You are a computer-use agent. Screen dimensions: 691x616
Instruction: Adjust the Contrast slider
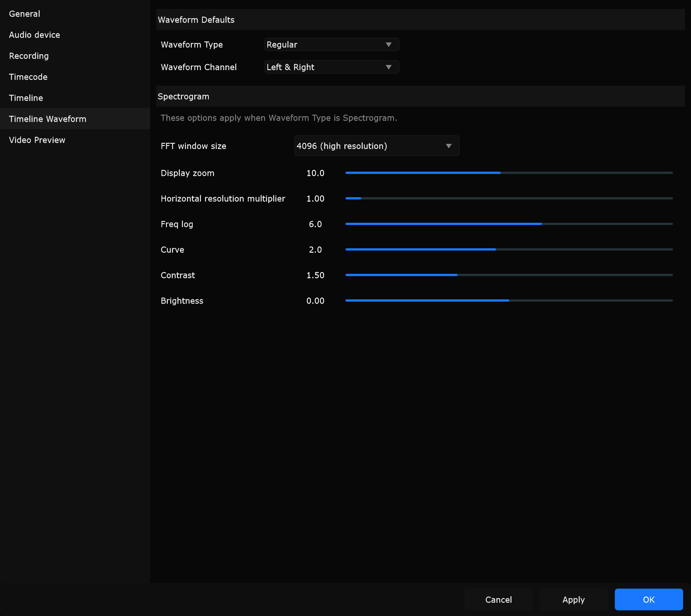pyautogui.click(x=509, y=275)
